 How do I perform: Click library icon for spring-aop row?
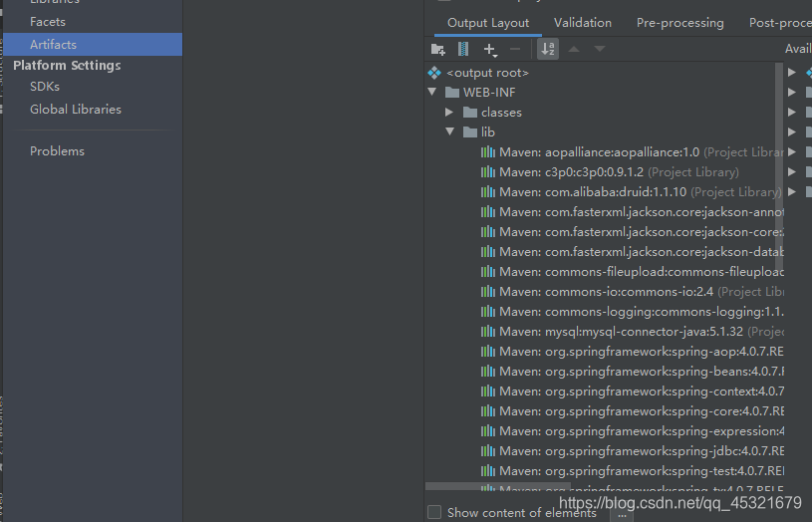tap(488, 352)
